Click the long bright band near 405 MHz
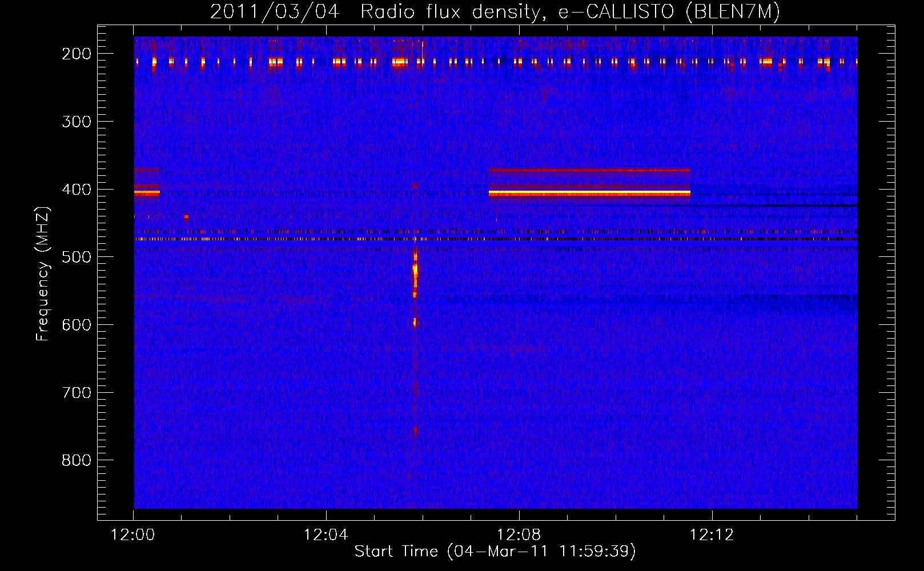The image size is (924, 571). pos(589,194)
